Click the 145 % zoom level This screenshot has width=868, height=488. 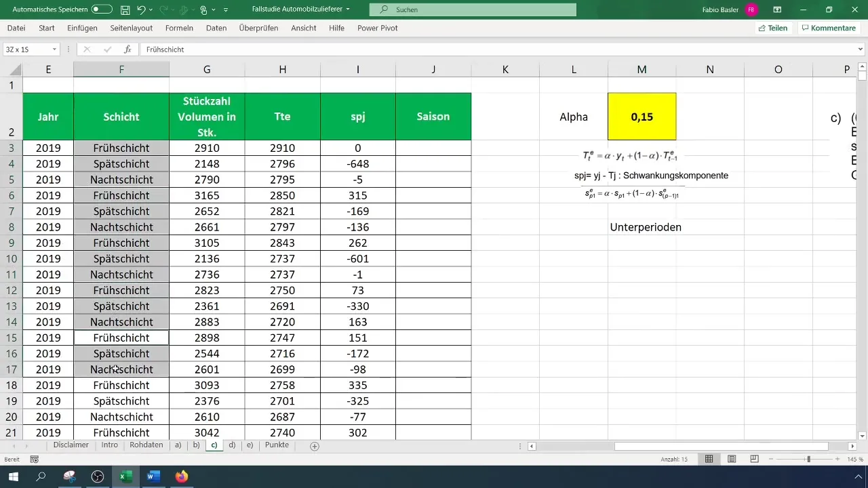pyautogui.click(x=854, y=459)
